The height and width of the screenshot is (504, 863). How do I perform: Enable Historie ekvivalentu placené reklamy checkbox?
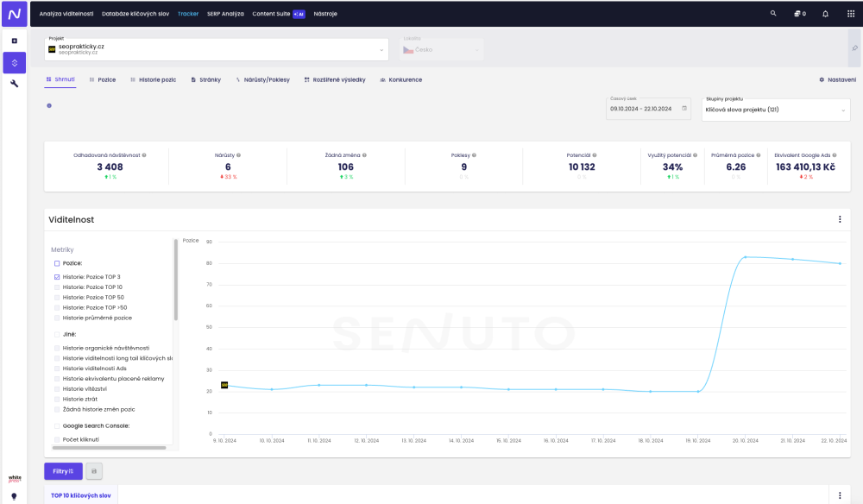click(57, 379)
